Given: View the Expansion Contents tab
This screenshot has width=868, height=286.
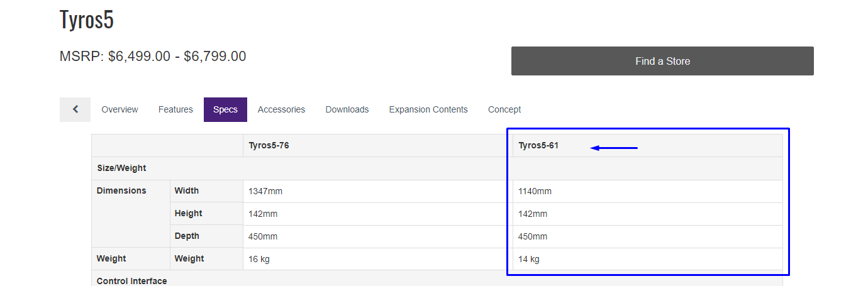Looking at the screenshot, I should point(428,109).
